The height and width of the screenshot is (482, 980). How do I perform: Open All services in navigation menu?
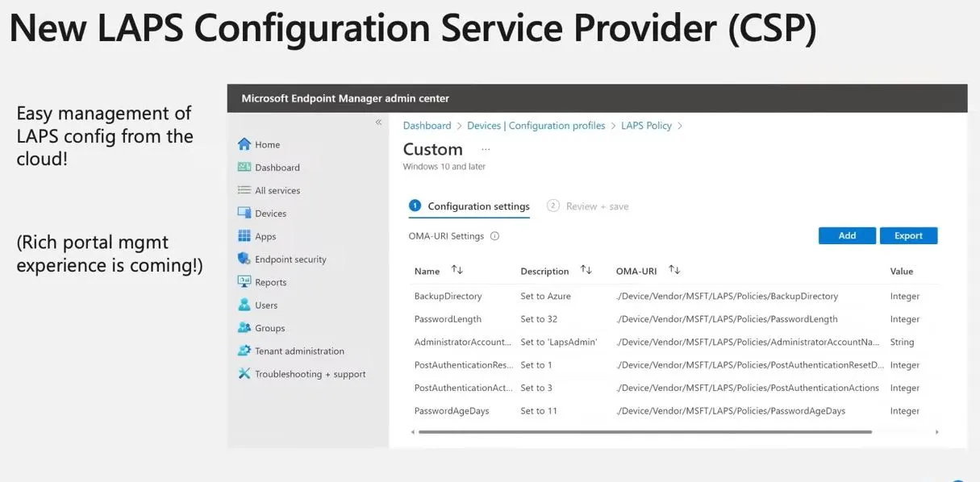277,191
